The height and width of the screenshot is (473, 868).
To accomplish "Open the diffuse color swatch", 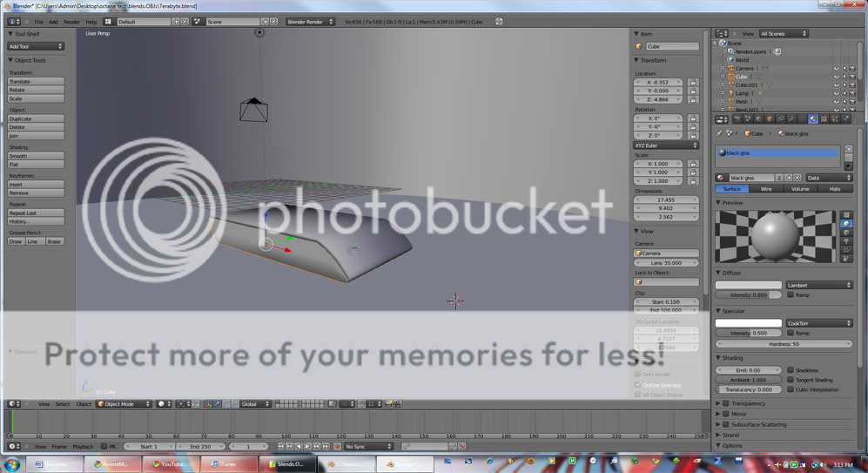I will tap(749, 285).
